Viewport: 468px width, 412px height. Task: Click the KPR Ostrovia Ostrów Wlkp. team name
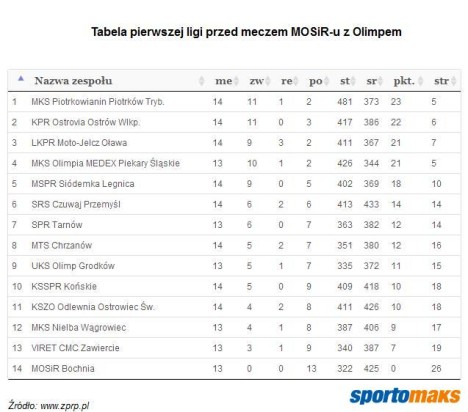[x=85, y=122]
